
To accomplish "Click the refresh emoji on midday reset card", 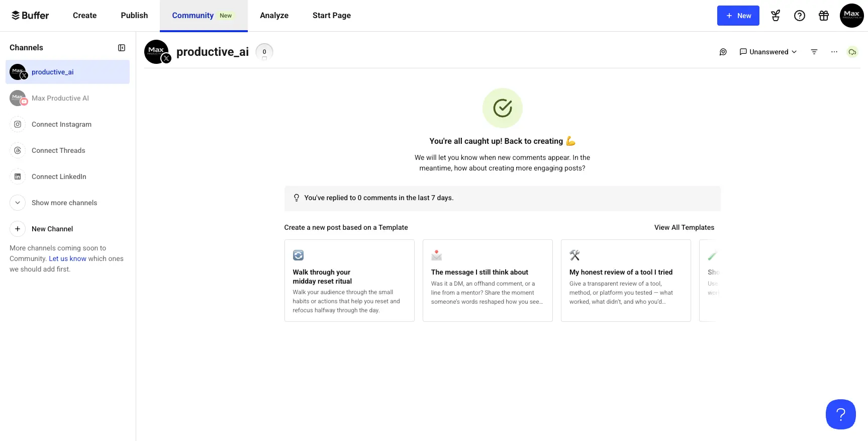I will point(298,255).
